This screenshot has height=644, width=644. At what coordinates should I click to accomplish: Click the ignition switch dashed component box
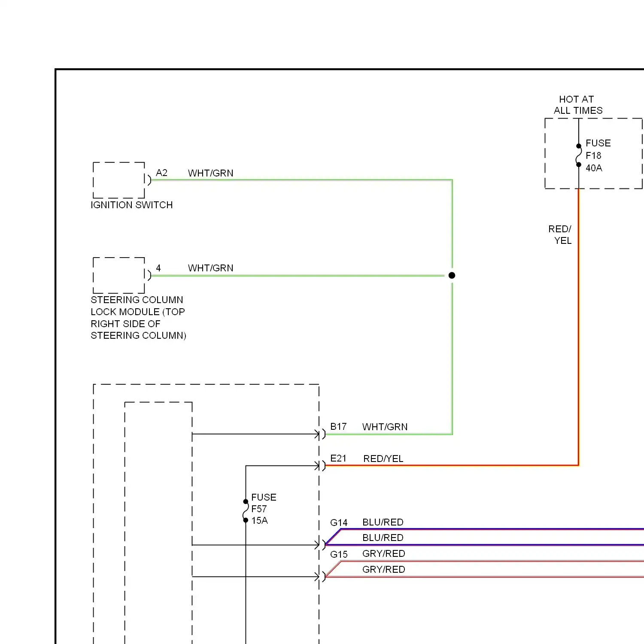119,180
